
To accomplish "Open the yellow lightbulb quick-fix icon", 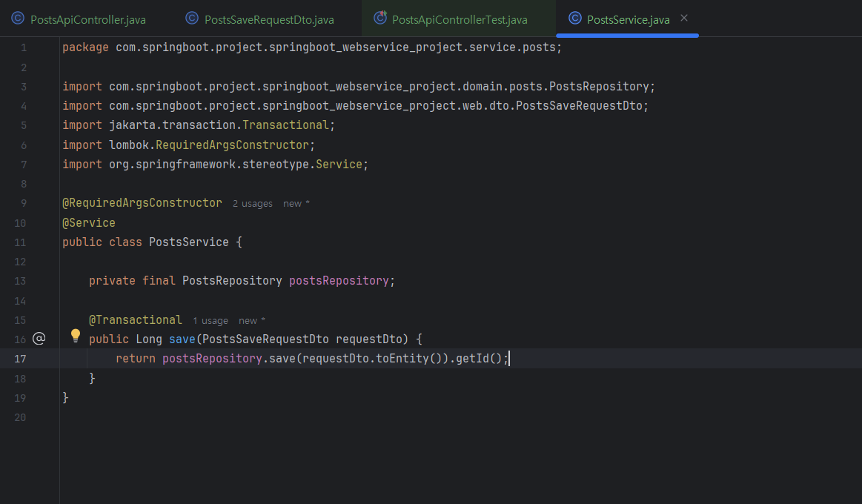I will pyautogui.click(x=76, y=335).
